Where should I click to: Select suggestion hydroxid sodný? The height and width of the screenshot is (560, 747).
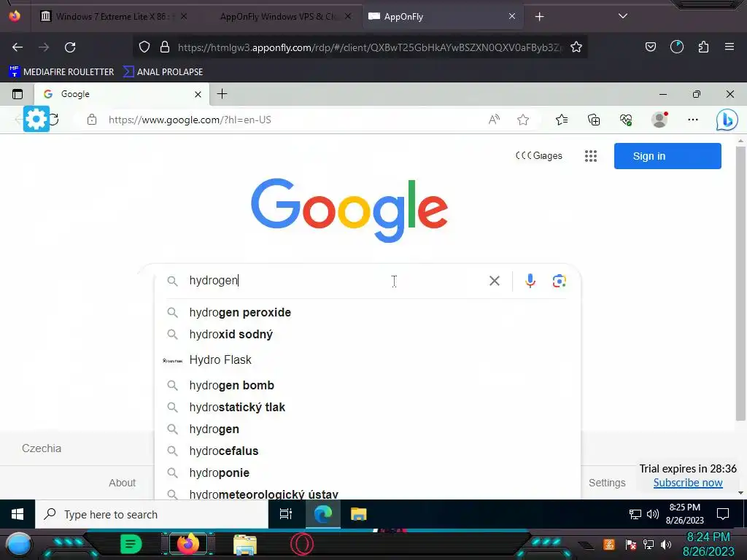(x=367, y=334)
